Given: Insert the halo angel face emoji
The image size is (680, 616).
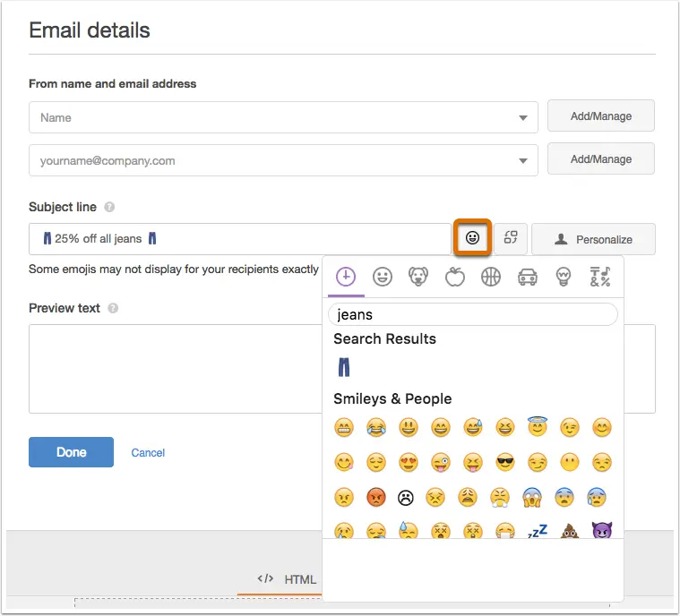Looking at the screenshot, I should coord(538,427).
